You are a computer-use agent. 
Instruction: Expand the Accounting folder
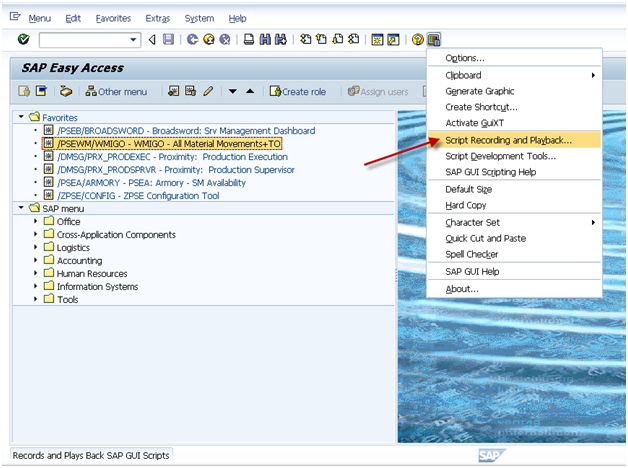(x=35, y=260)
